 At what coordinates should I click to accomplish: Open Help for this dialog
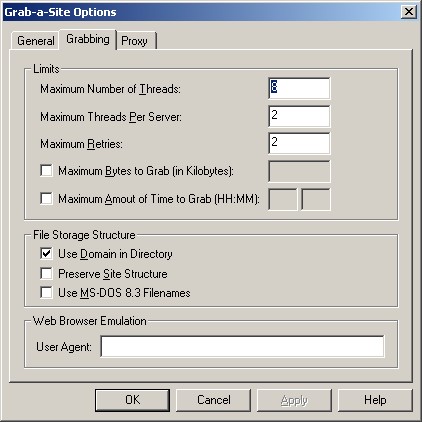coord(375,400)
